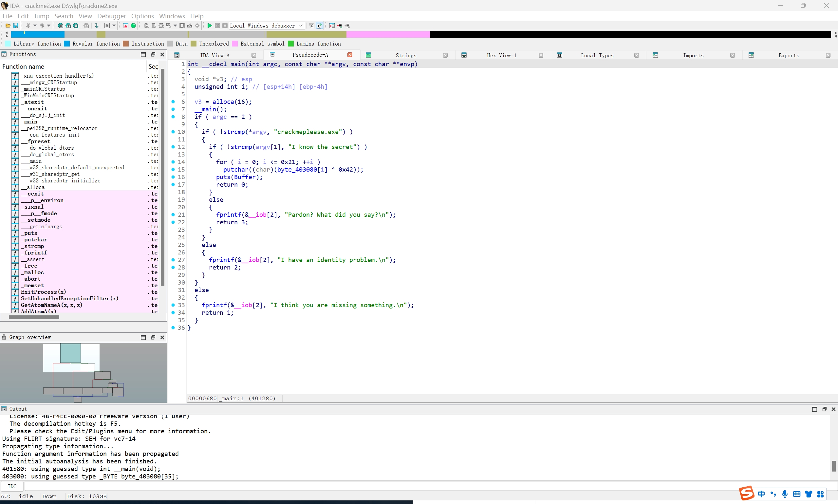The image size is (838, 504).
Task: Toggle breakpoint dot at line 36
Action: tap(173, 328)
